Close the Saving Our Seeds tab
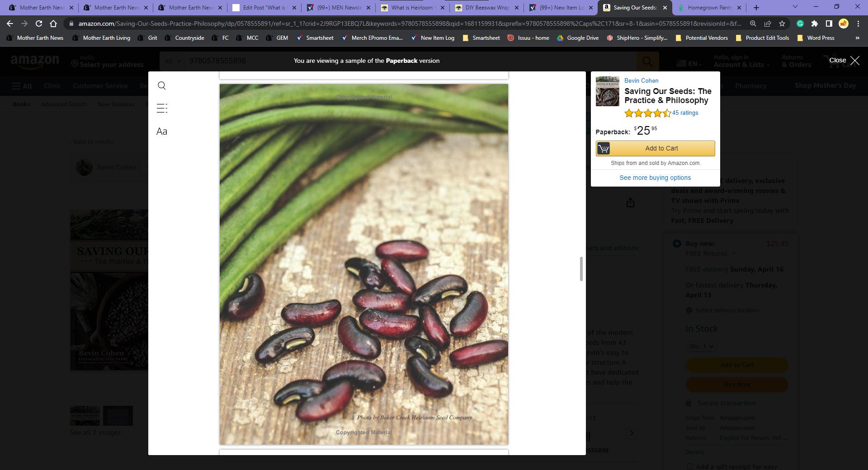868x470 pixels. click(x=665, y=8)
